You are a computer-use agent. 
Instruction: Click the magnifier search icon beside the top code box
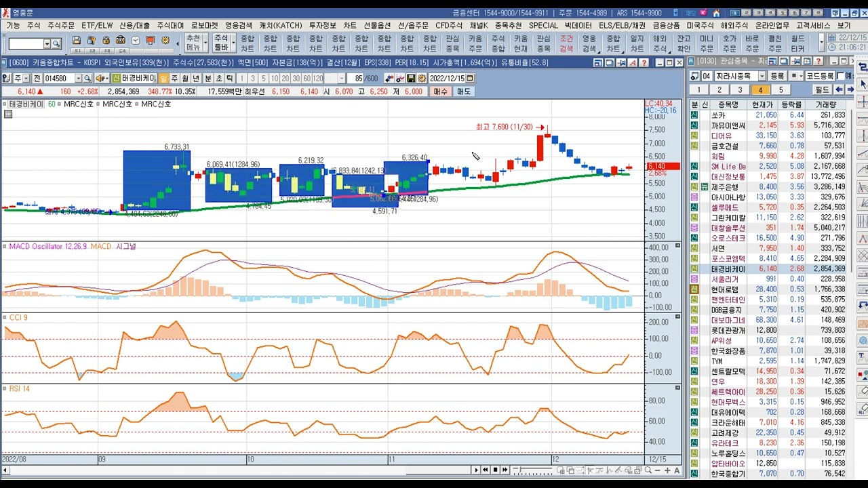tap(56, 44)
